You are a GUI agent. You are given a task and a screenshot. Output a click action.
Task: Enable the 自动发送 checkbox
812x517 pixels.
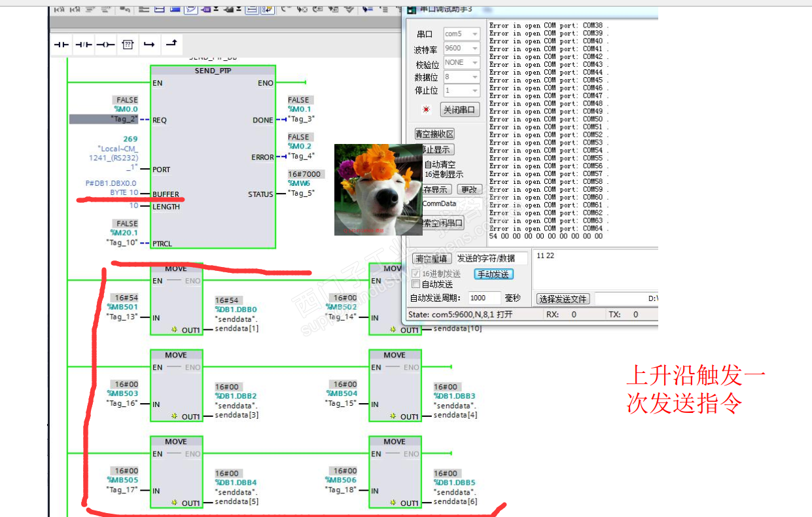[x=416, y=285]
